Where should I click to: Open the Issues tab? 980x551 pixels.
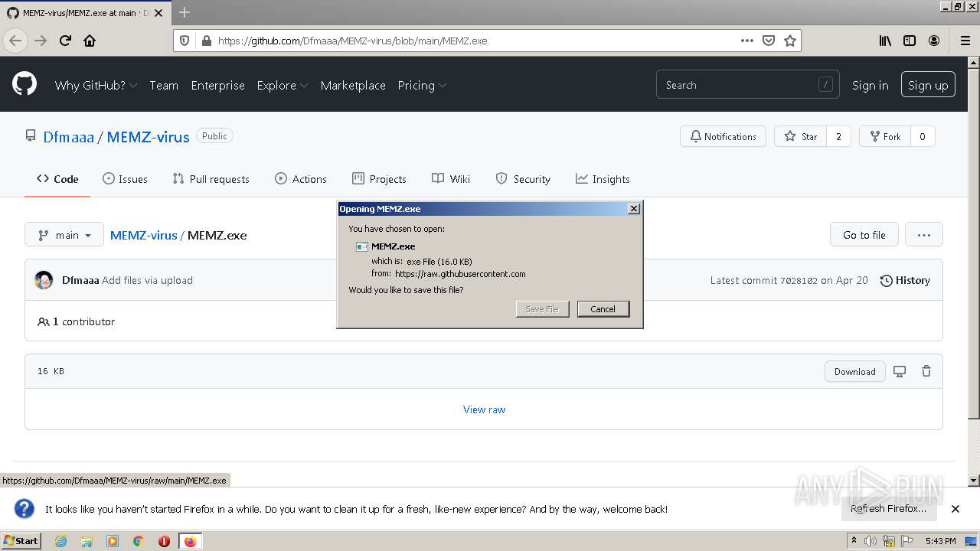(125, 179)
